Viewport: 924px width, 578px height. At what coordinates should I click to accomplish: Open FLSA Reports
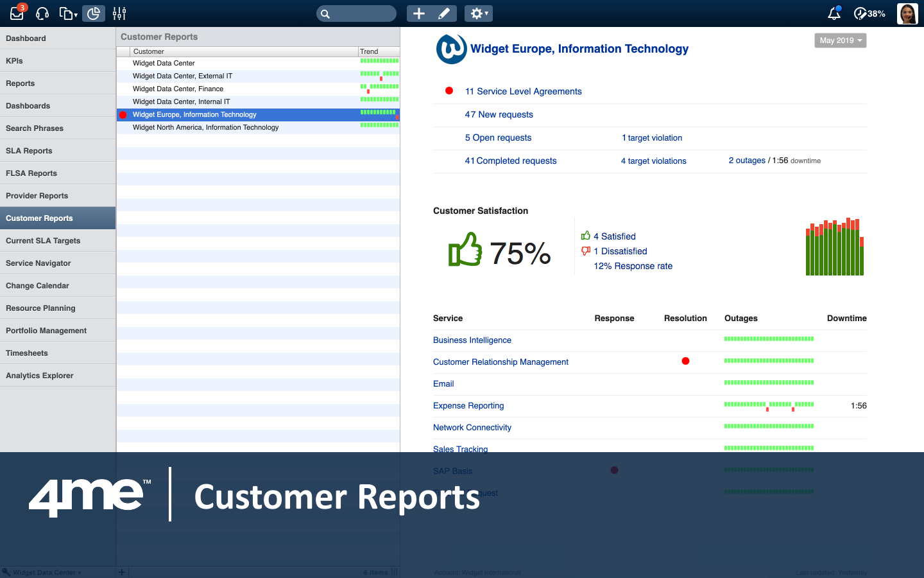pos(58,173)
